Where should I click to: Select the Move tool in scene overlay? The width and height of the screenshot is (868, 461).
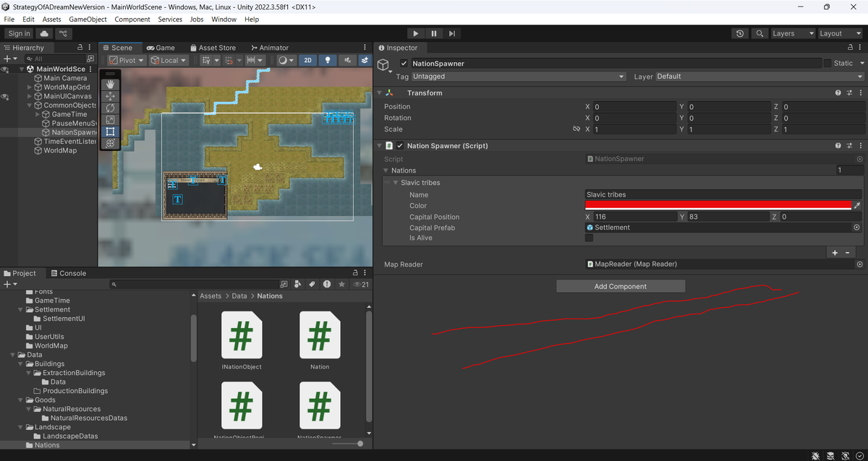110,96
